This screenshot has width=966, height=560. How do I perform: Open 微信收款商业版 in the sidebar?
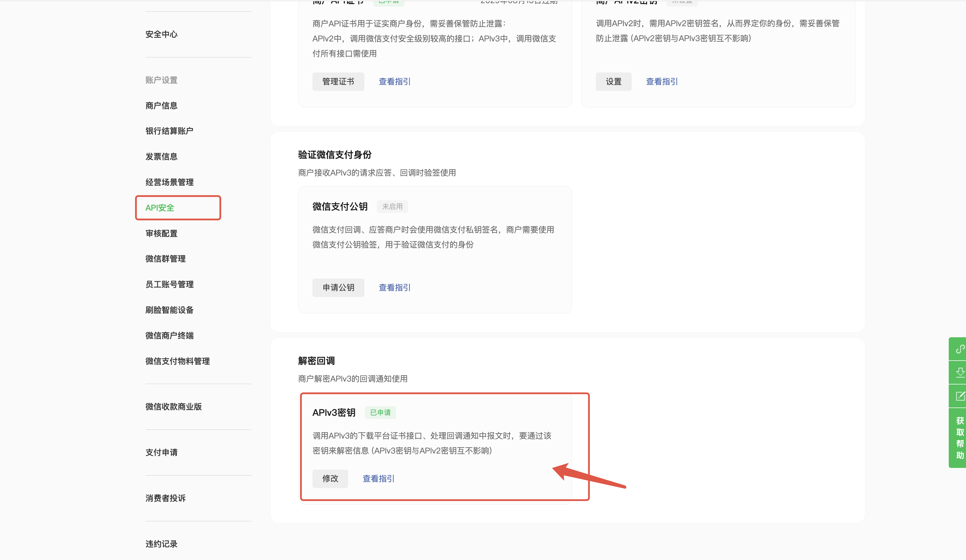pyautogui.click(x=174, y=407)
